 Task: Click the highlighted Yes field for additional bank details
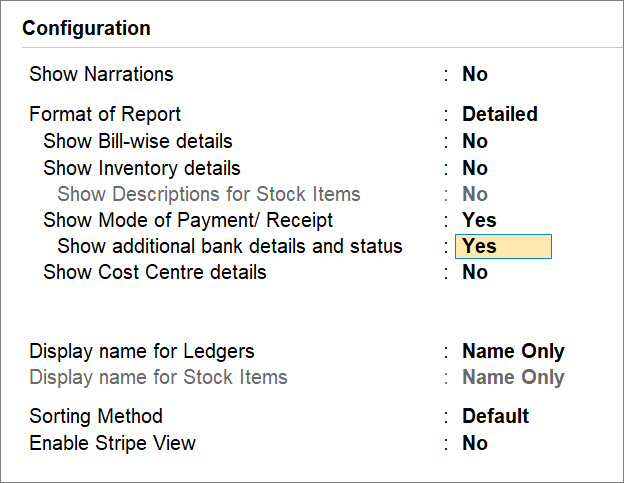[503, 246]
